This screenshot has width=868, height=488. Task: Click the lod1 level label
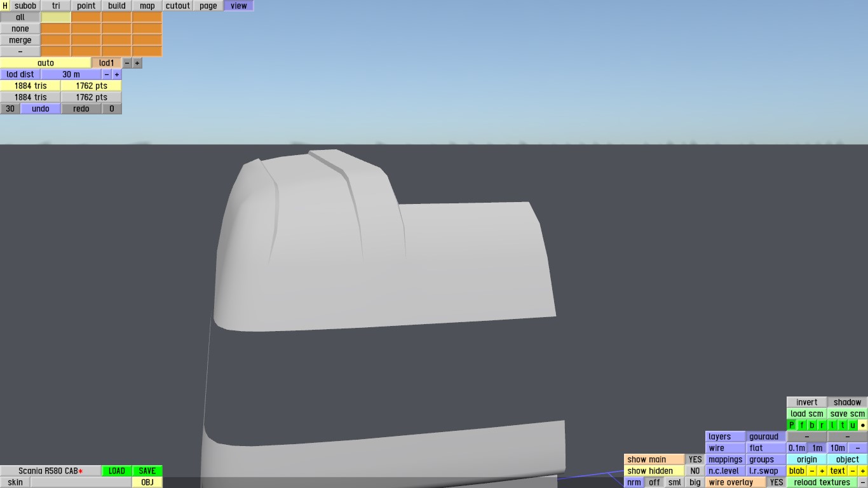tap(107, 63)
